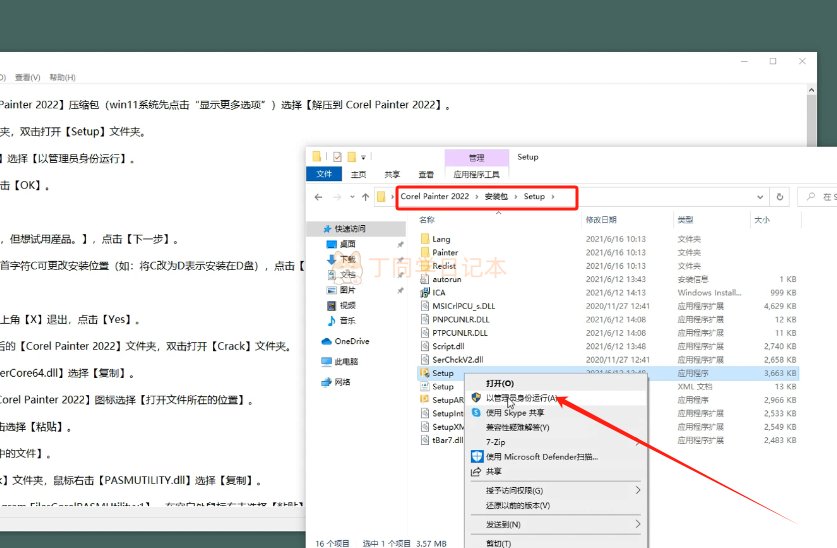The width and height of the screenshot is (837, 548).
Task: Select the autorun file icon
Action: [x=424, y=280]
